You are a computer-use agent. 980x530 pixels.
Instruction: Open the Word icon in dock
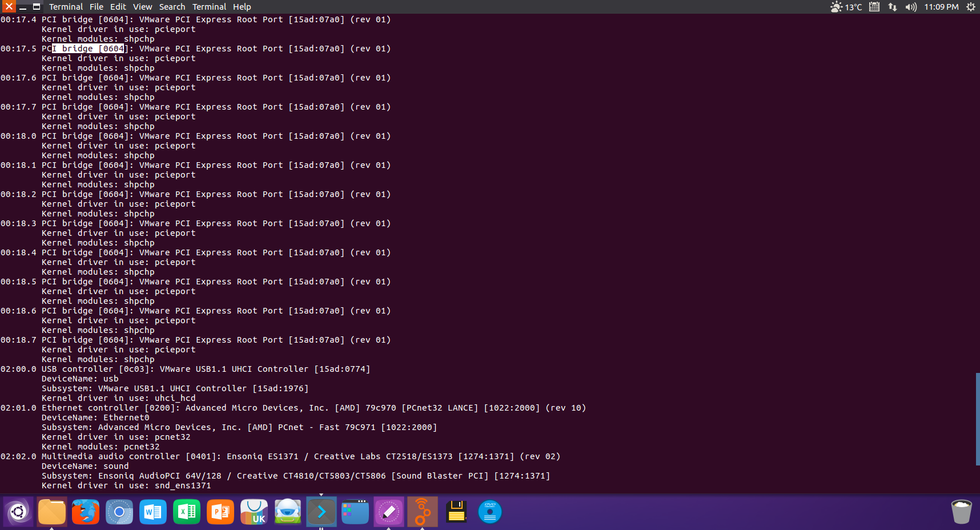(x=153, y=512)
